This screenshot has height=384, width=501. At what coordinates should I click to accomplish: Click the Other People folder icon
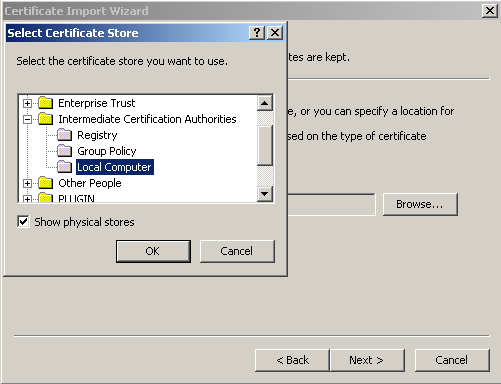pyautogui.click(x=45, y=183)
